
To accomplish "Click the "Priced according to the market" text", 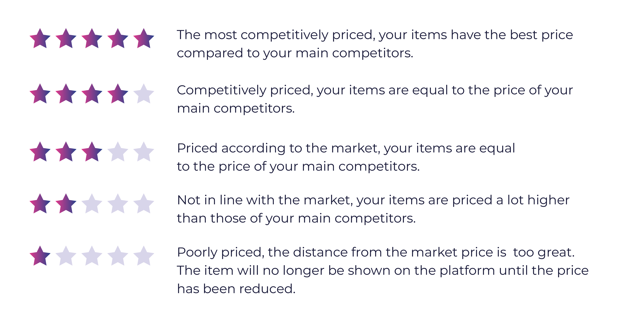I will coord(278,149).
